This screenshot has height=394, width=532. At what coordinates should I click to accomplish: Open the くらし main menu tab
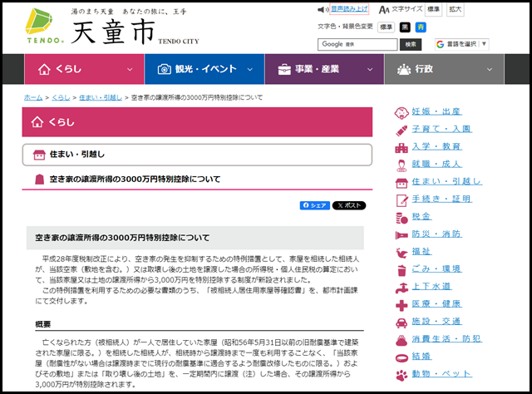[x=84, y=69]
